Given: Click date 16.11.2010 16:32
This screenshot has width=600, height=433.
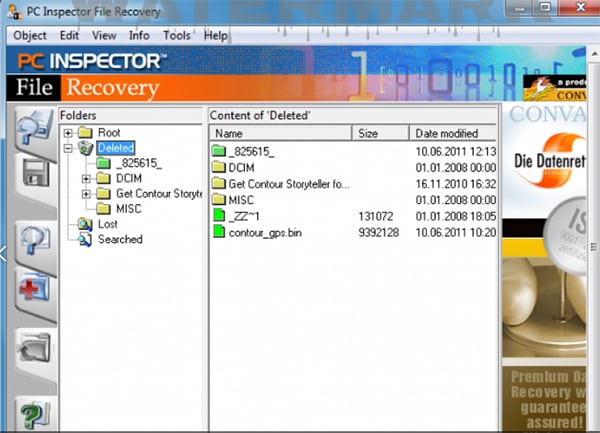Looking at the screenshot, I should tap(456, 184).
